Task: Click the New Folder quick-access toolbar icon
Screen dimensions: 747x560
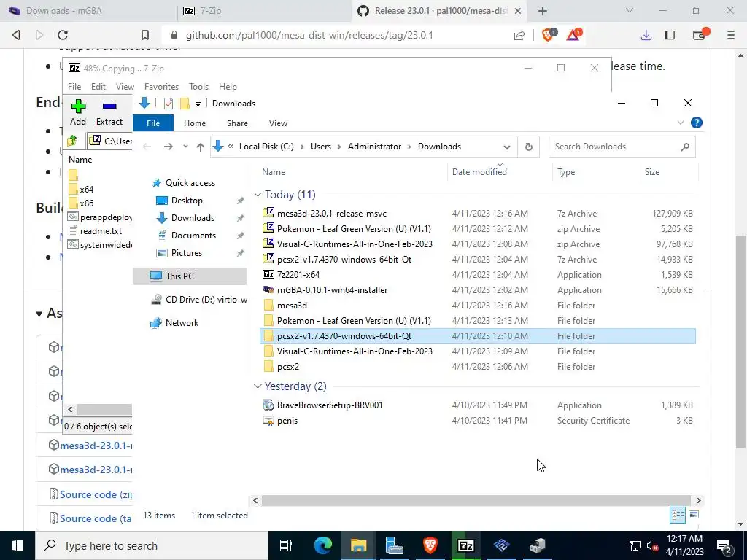Action: point(185,104)
